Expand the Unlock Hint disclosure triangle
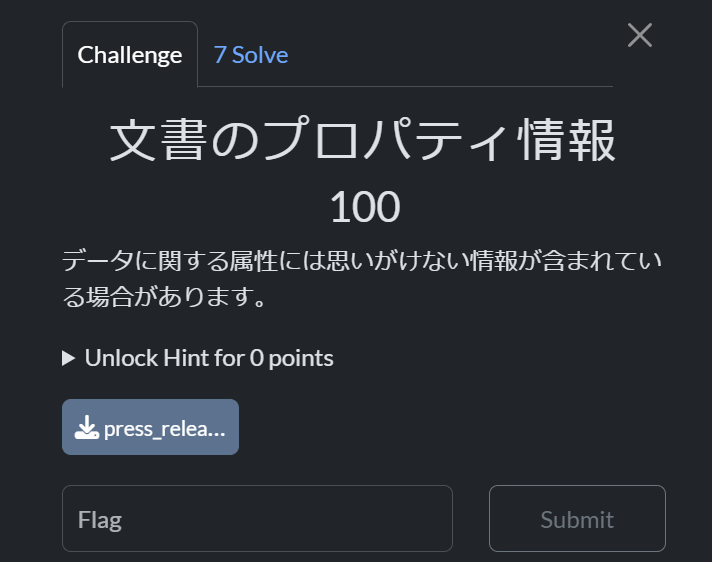The height and width of the screenshot is (562, 712). point(68,358)
